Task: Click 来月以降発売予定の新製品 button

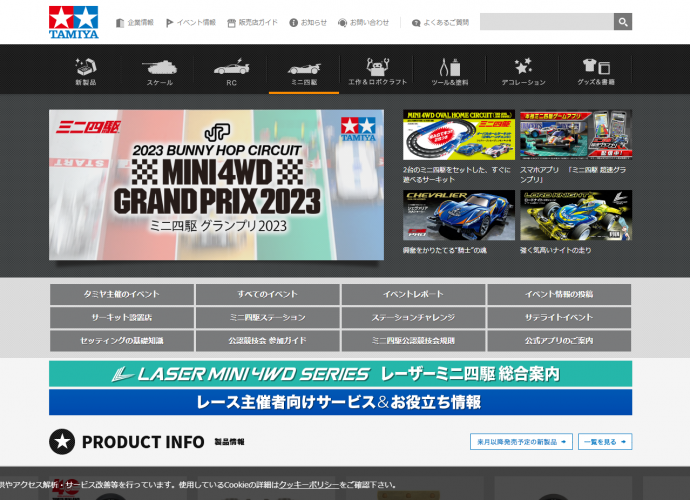Action: click(x=521, y=442)
